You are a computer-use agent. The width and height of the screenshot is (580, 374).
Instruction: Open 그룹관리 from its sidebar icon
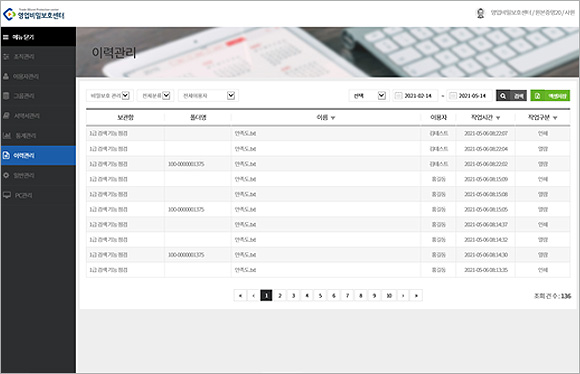[6, 96]
